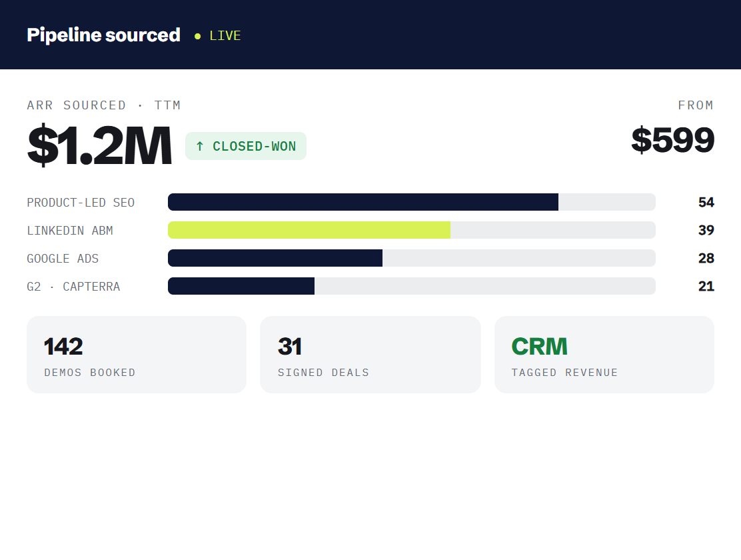The image size is (741, 560).
Task: Click the SIGNED DEALS card label
Action: pos(323,373)
